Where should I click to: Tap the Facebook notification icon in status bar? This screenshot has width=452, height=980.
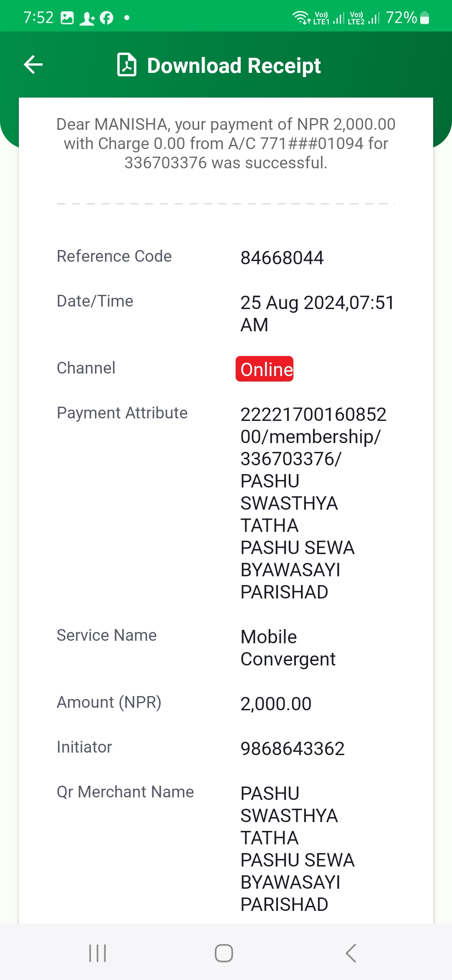click(106, 18)
